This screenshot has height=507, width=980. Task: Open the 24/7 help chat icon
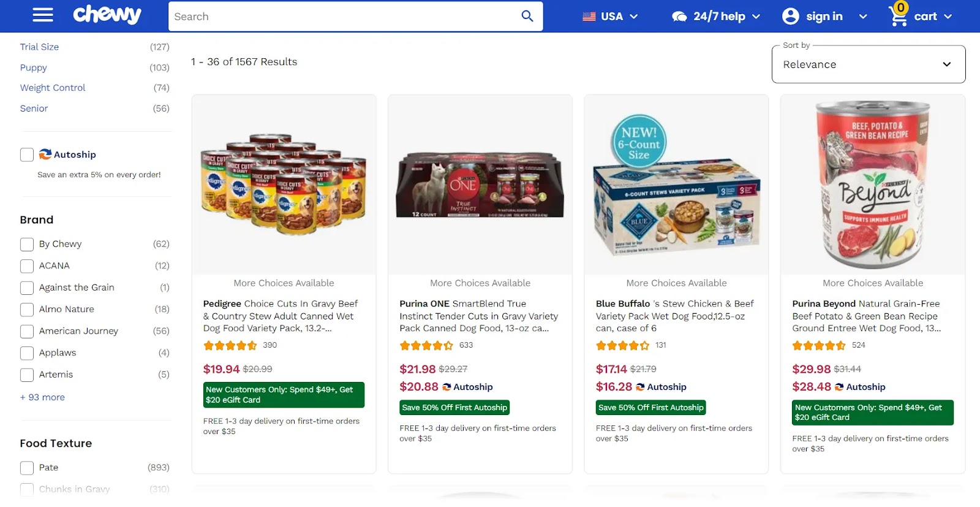[679, 15]
